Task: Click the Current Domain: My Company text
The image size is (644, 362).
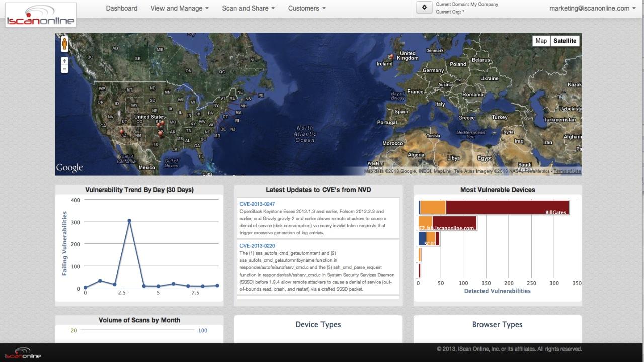Action: pos(467,4)
